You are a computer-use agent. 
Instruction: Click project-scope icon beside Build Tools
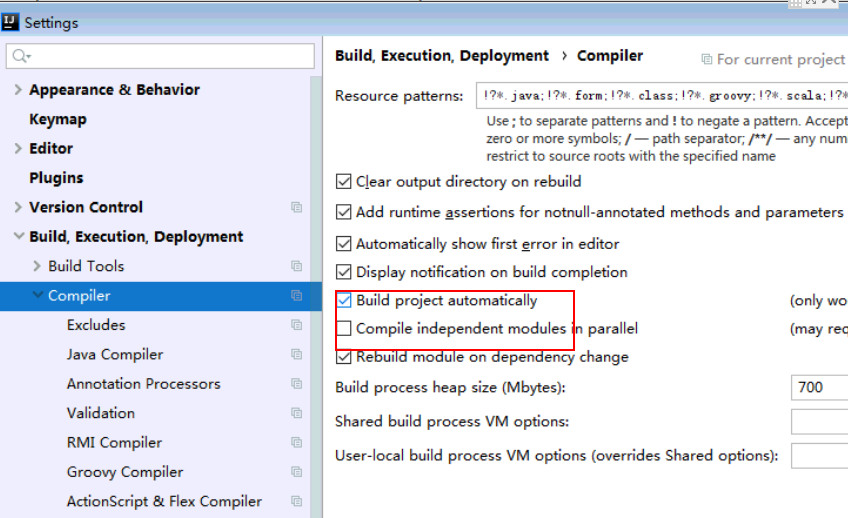[296, 267]
